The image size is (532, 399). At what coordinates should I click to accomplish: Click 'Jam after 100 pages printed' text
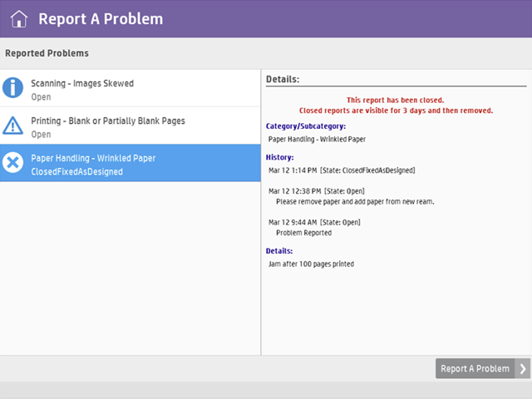[x=311, y=264]
